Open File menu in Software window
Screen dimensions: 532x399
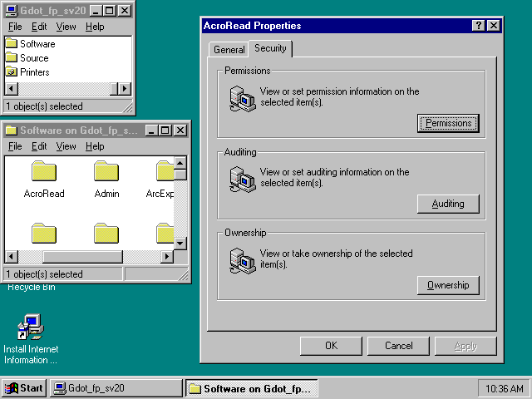coord(15,146)
